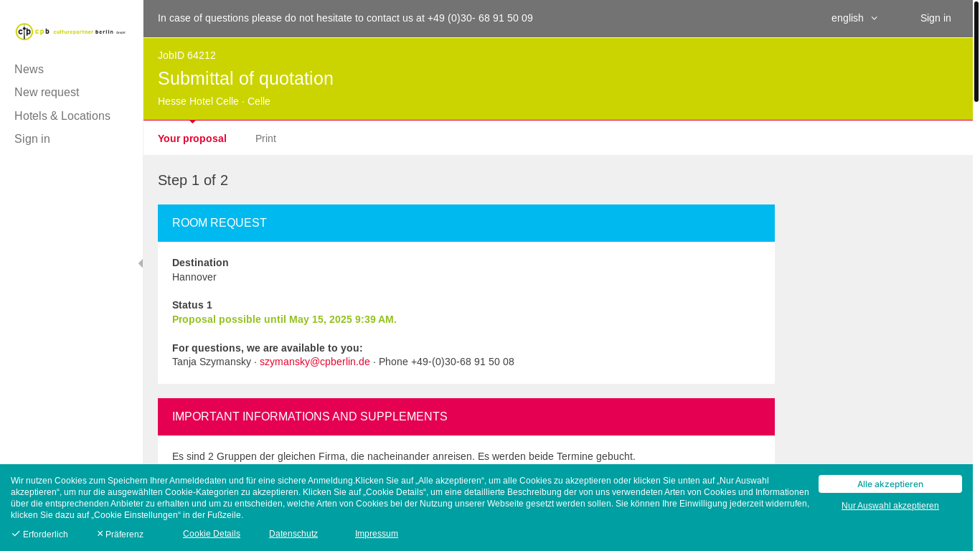980x551 pixels.
Task: Click the Phone +49-(0)30-68 91 50 08 text
Action: point(446,362)
